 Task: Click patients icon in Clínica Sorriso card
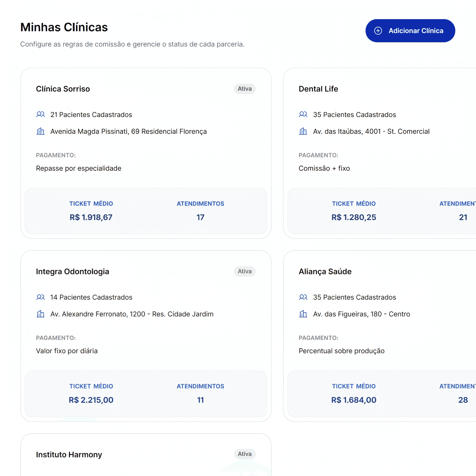(x=40, y=114)
